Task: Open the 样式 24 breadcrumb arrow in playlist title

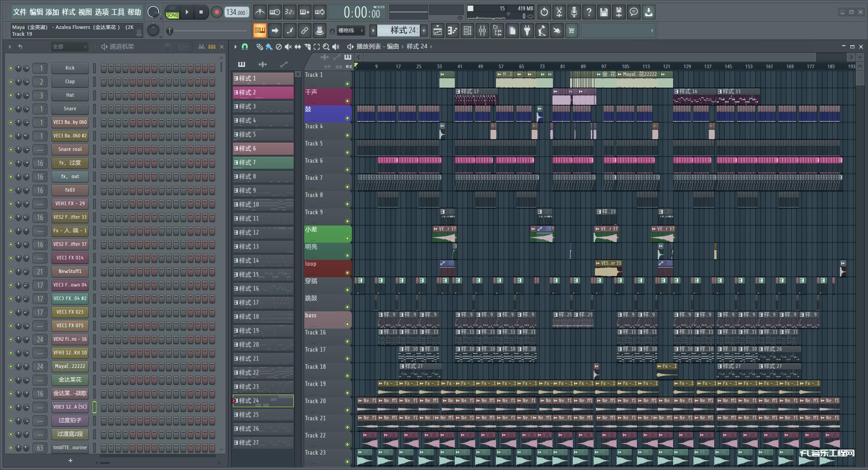Action: [431, 47]
